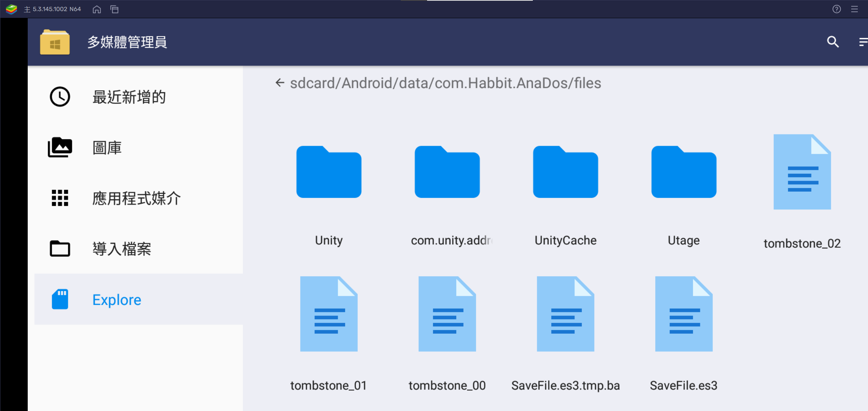
Task: Click the search magnifier icon
Action: point(833,42)
